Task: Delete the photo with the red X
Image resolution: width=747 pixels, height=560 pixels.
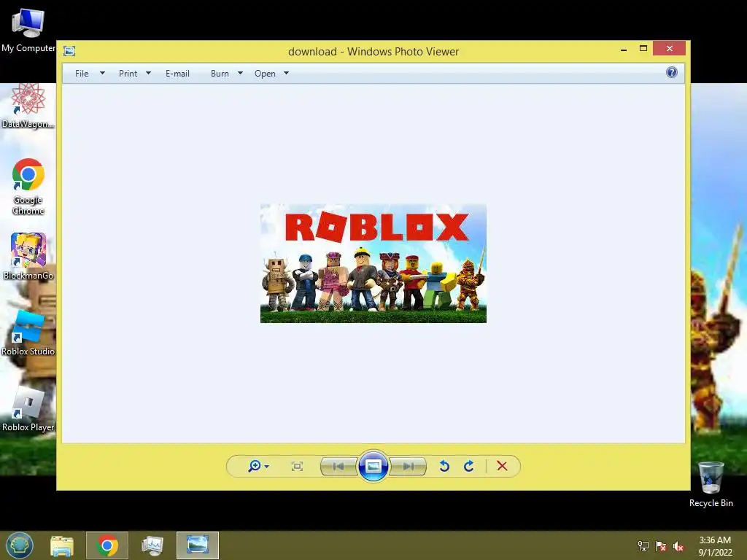Action: click(x=502, y=466)
